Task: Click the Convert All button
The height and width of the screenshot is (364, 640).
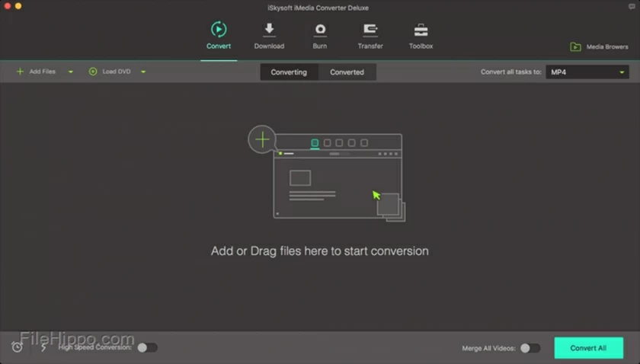Action: (x=588, y=348)
